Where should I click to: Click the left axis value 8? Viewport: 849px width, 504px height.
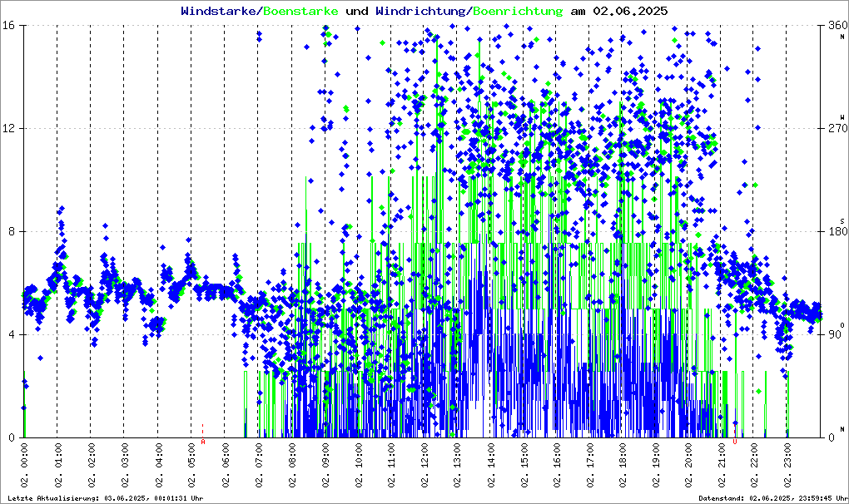tap(12, 231)
